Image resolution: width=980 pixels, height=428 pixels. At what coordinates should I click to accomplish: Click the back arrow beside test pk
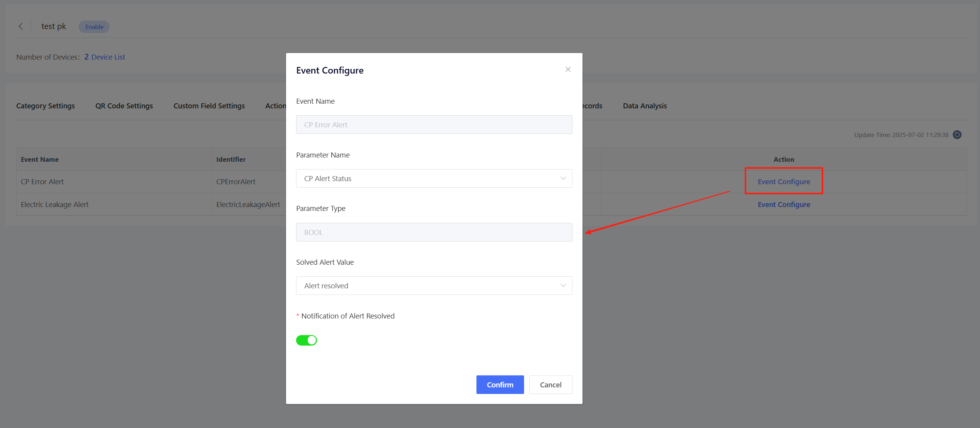[21, 26]
